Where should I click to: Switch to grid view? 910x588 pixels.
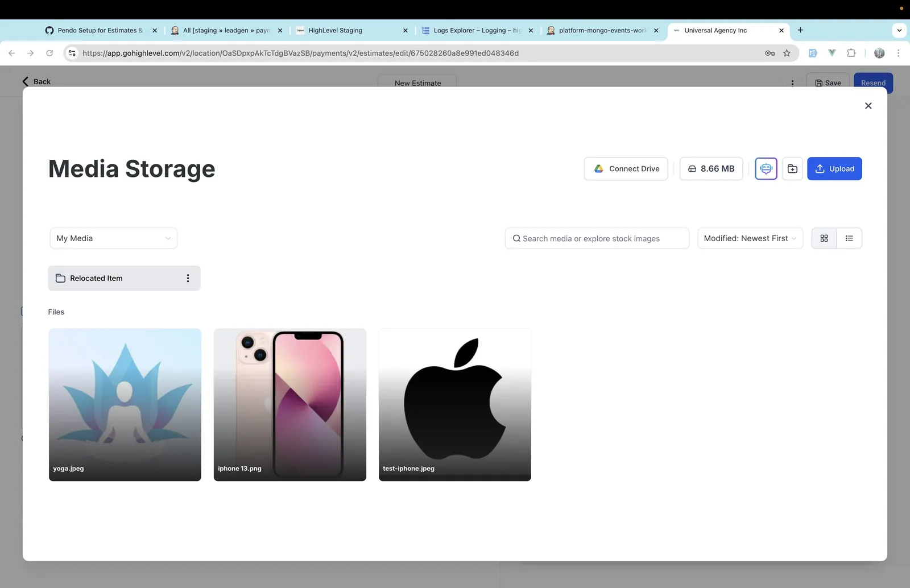tap(824, 238)
